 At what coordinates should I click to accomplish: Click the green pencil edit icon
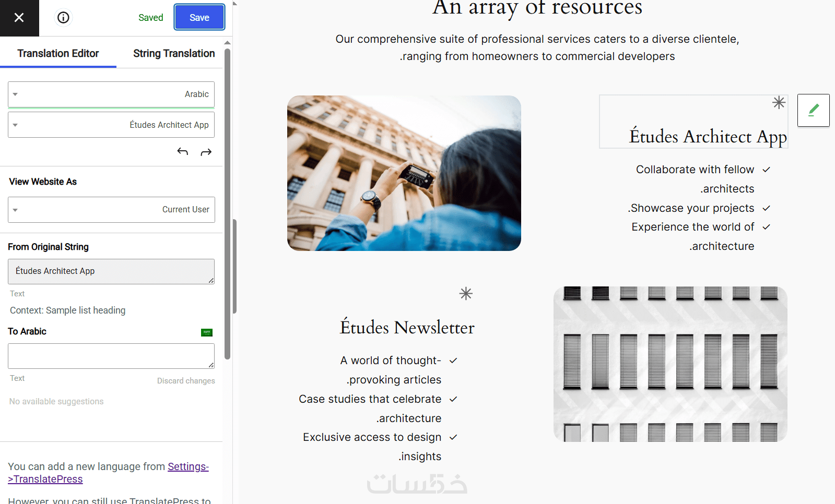814,110
